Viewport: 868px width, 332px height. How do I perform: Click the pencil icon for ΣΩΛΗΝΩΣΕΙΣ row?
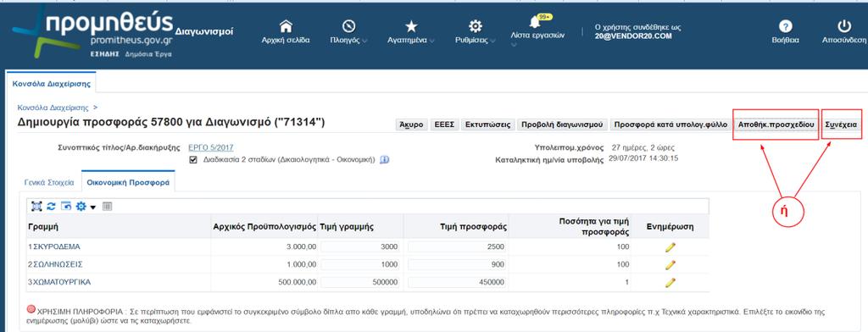[670, 264]
